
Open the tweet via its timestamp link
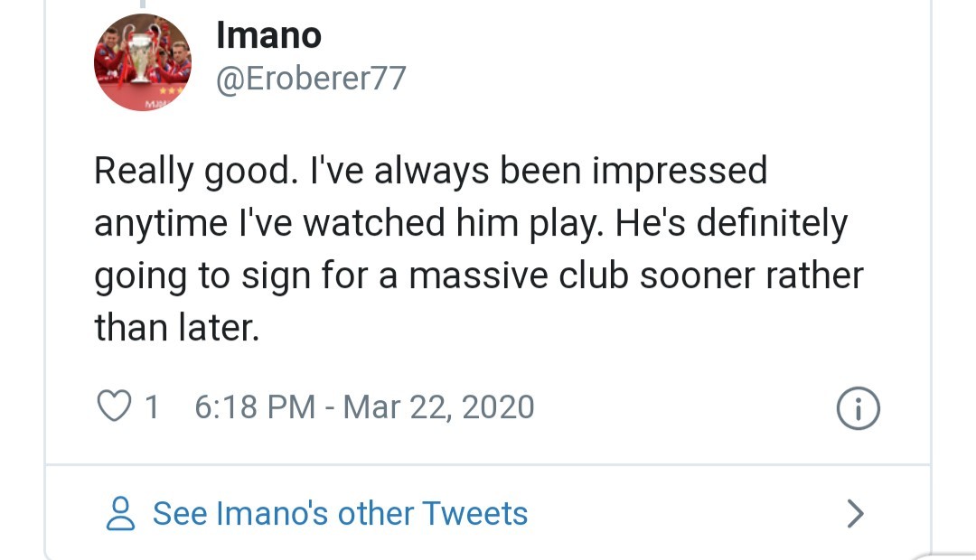click(360, 406)
